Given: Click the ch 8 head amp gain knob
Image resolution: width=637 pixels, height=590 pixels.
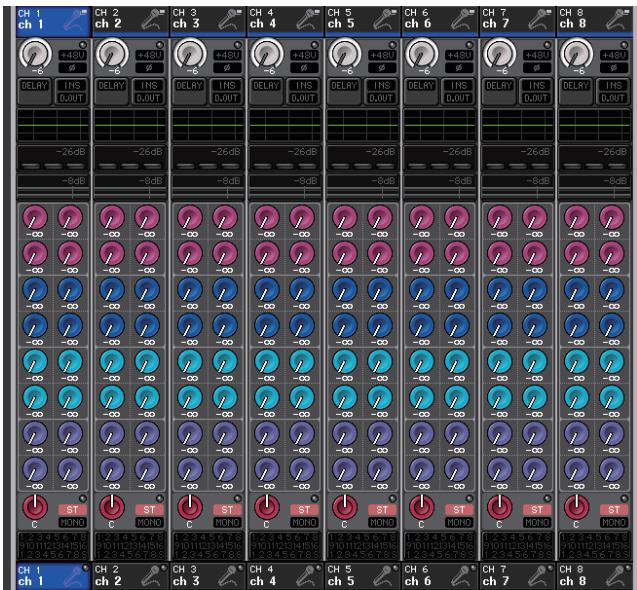Looking at the screenshot, I should [576, 54].
